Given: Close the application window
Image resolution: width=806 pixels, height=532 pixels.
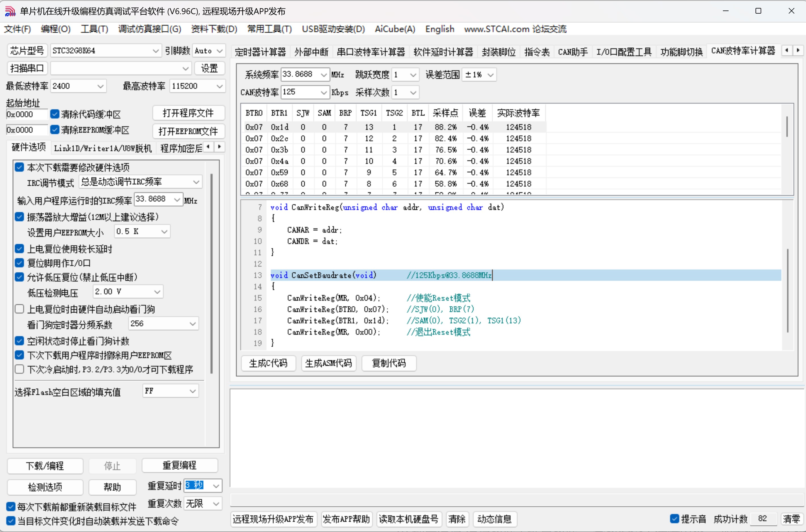Looking at the screenshot, I should click(x=791, y=11).
